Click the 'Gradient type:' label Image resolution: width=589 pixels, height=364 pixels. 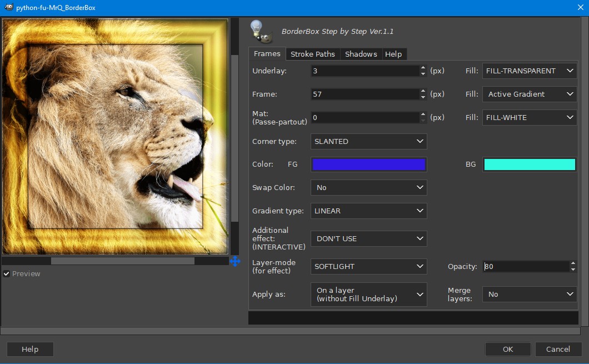click(x=278, y=211)
